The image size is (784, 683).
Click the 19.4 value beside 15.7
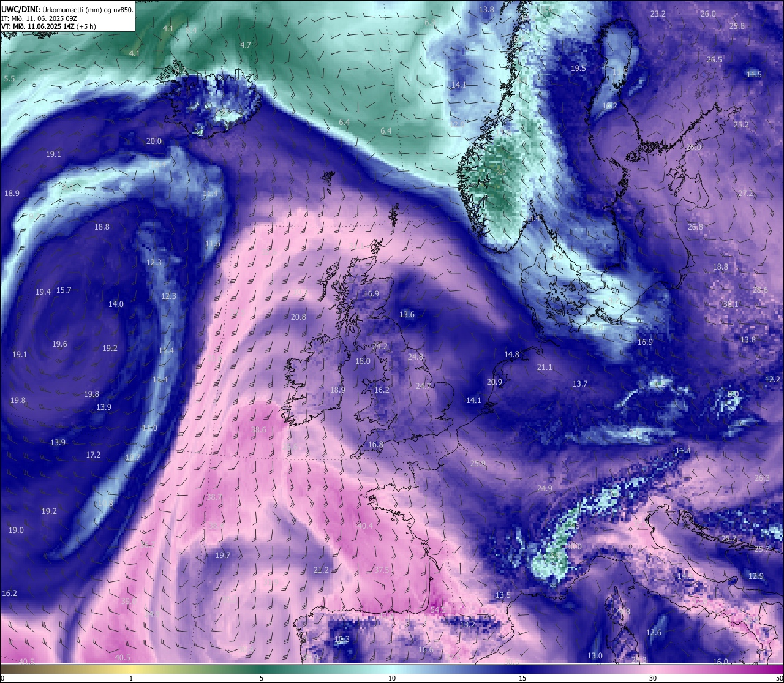[43, 292]
